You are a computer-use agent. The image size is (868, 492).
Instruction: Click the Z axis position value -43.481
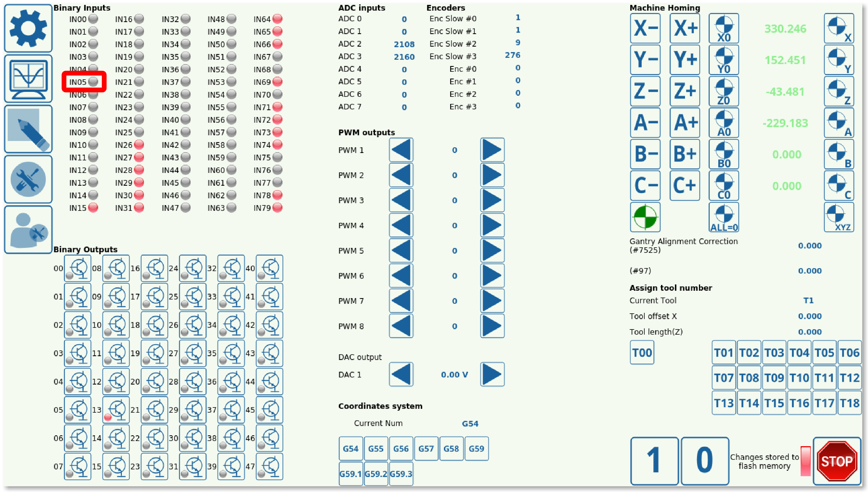785,92
